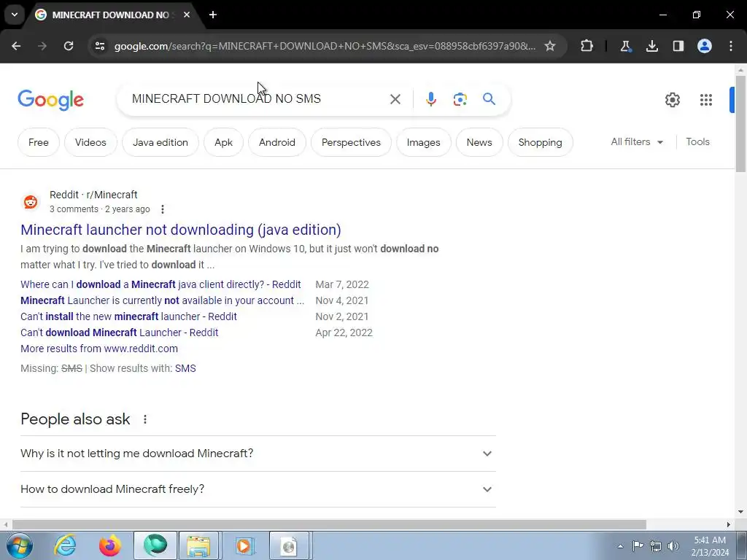Select the News filter chip
Viewport: 747px width, 560px height.
coord(479,142)
